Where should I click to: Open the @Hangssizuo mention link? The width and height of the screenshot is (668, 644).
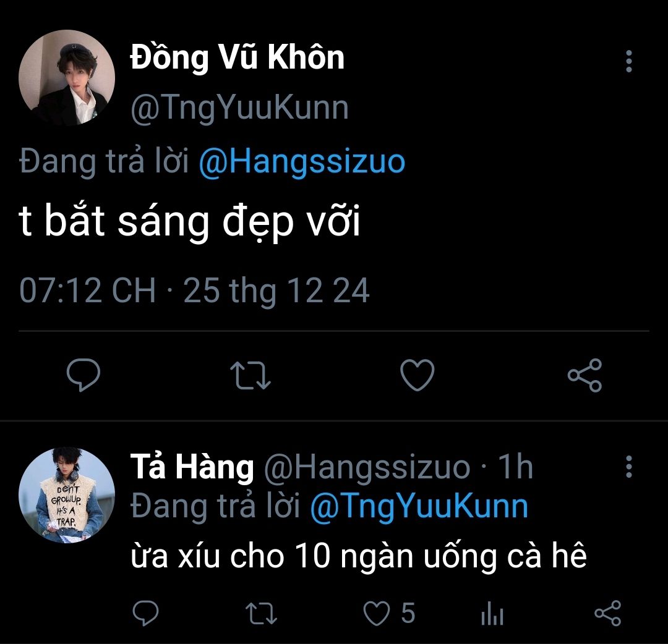click(302, 162)
